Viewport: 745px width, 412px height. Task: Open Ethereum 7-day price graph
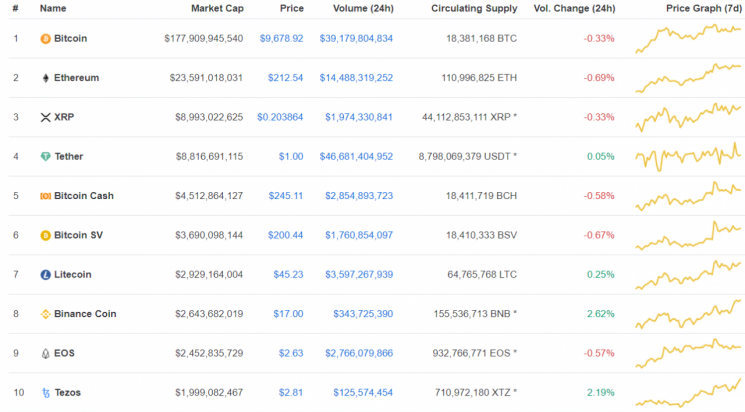pos(688,78)
